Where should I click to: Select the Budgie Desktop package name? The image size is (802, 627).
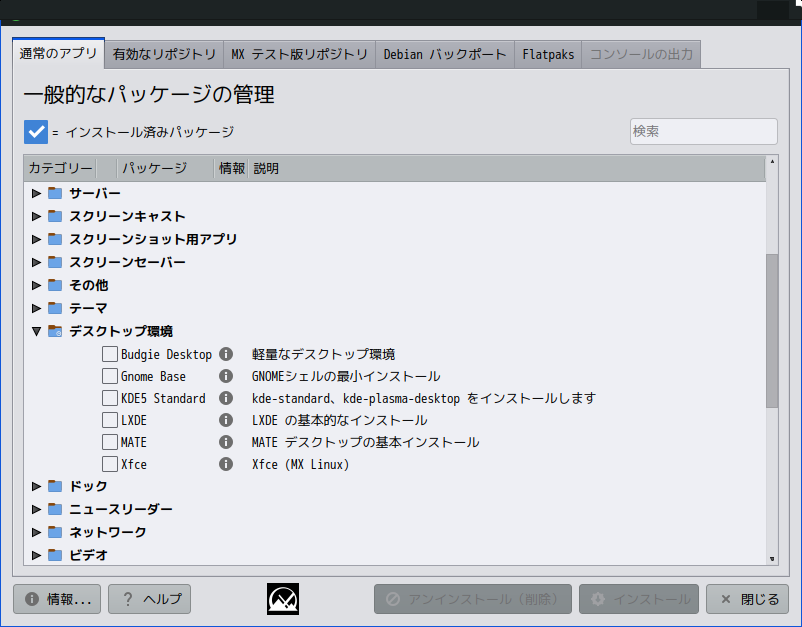(x=166, y=354)
